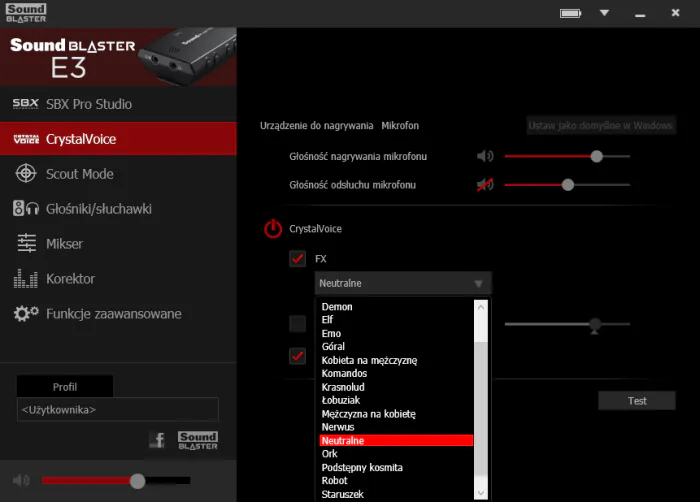Uncheck the red checkbox above the profile divider

coord(298,356)
